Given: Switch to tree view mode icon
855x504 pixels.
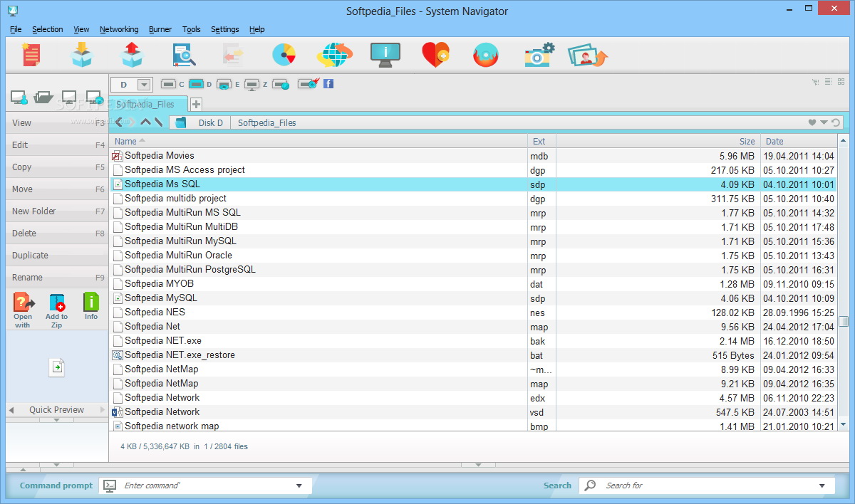Looking at the screenshot, I should point(815,82).
